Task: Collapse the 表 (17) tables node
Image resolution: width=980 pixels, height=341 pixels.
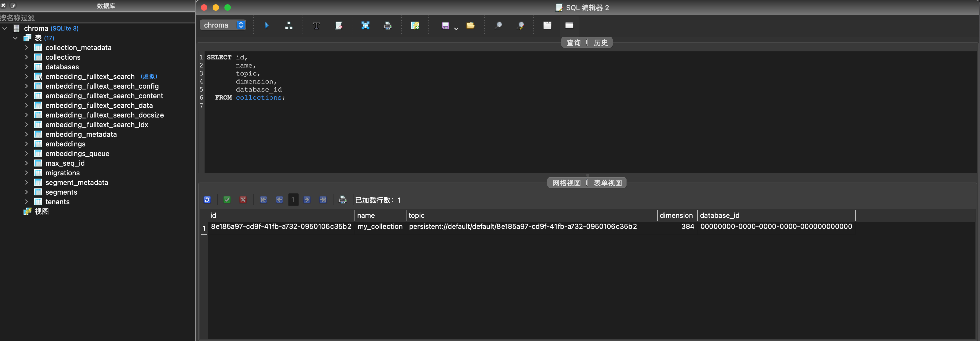Action: 15,38
